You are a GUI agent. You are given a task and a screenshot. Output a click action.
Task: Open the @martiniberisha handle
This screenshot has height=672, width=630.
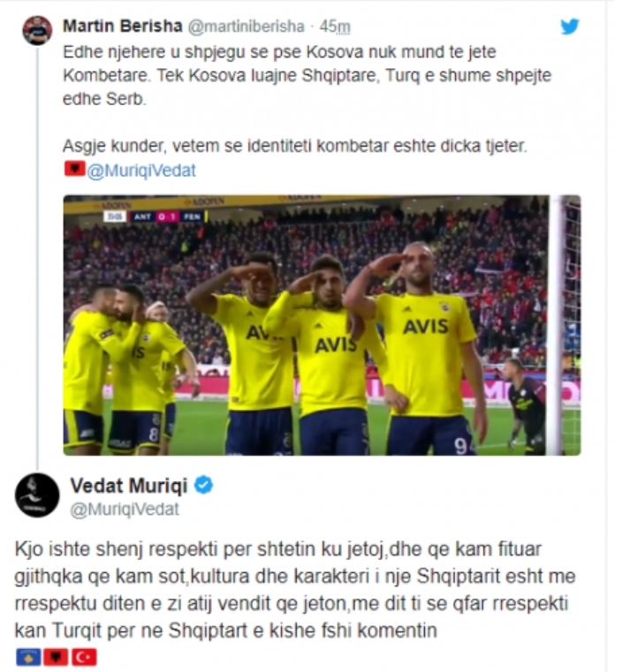[x=247, y=26]
